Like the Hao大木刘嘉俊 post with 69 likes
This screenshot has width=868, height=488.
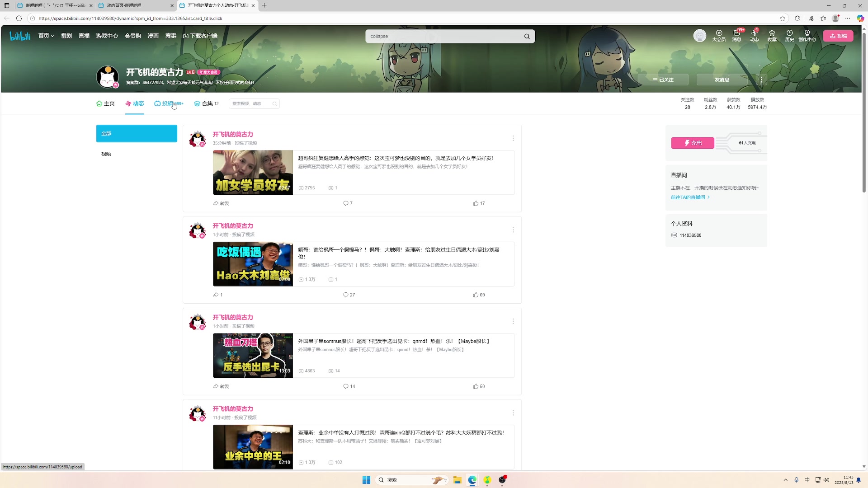[x=476, y=295]
